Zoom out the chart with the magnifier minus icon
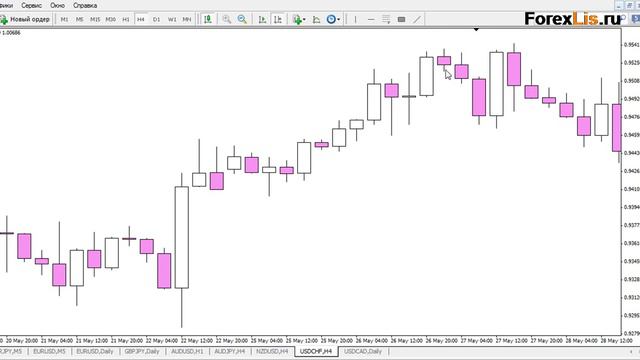640x360 pixels. pyautogui.click(x=242, y=19)
